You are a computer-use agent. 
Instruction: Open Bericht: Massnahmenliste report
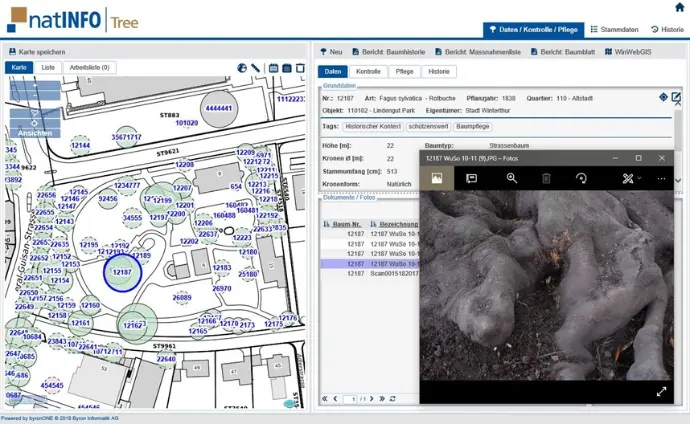477,52
